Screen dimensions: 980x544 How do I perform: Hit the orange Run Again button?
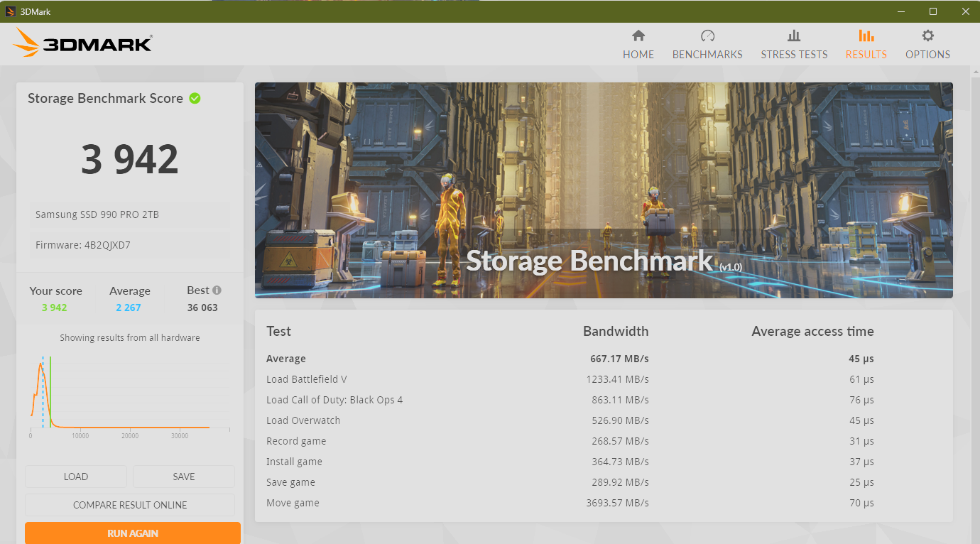[x=133, y=533]
